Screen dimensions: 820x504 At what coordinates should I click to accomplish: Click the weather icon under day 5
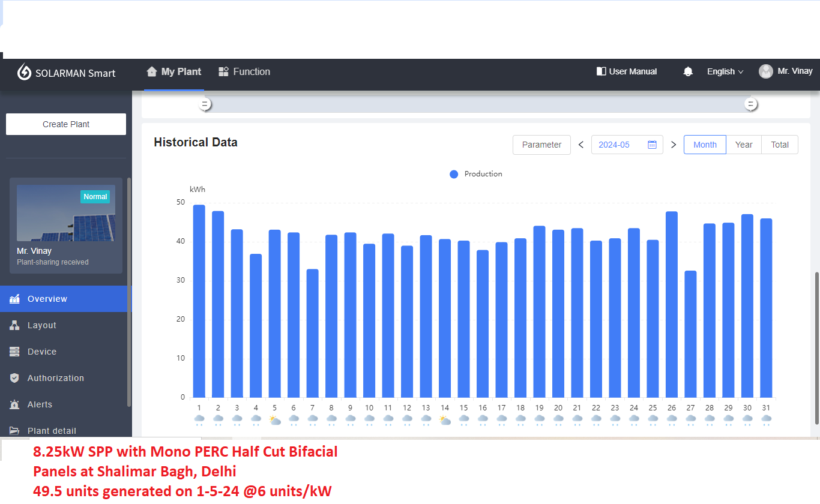(274, 420)
